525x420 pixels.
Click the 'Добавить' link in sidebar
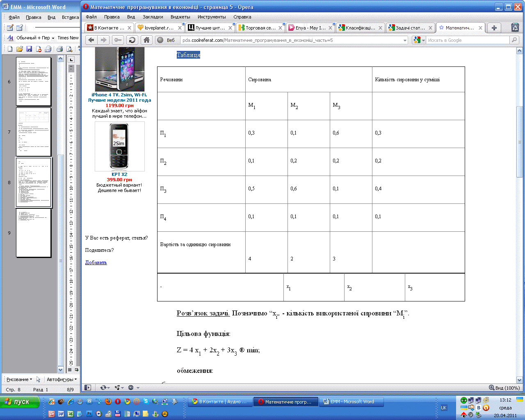point(96,262)
